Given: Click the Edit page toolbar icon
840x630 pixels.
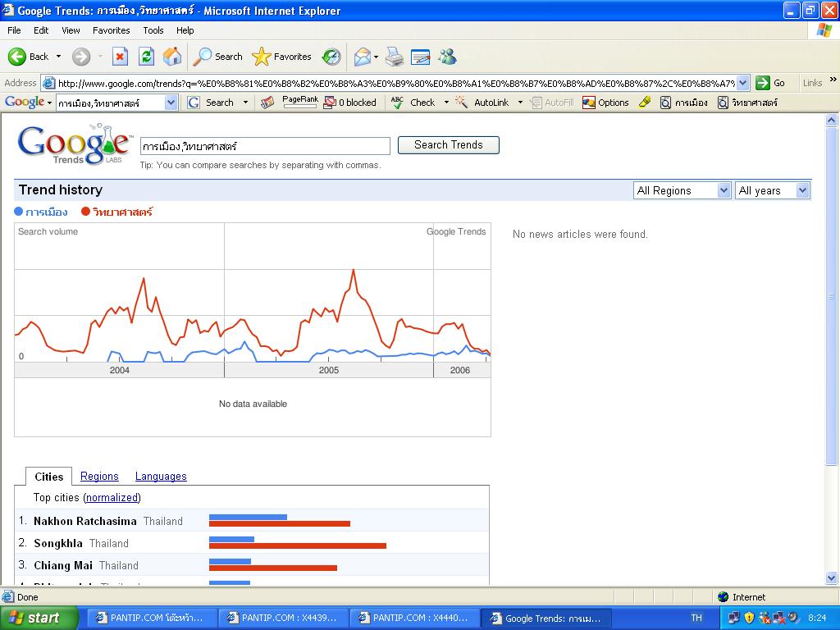Looking at the screenshot, I should click(x=421, y=57).
